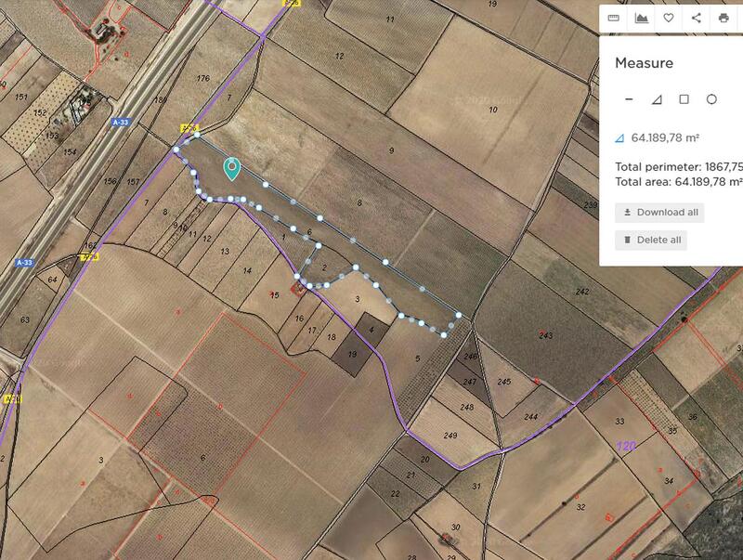Select the 64.189,78 m² measurement entry
743x560 pixels.
tap(657, 137)
